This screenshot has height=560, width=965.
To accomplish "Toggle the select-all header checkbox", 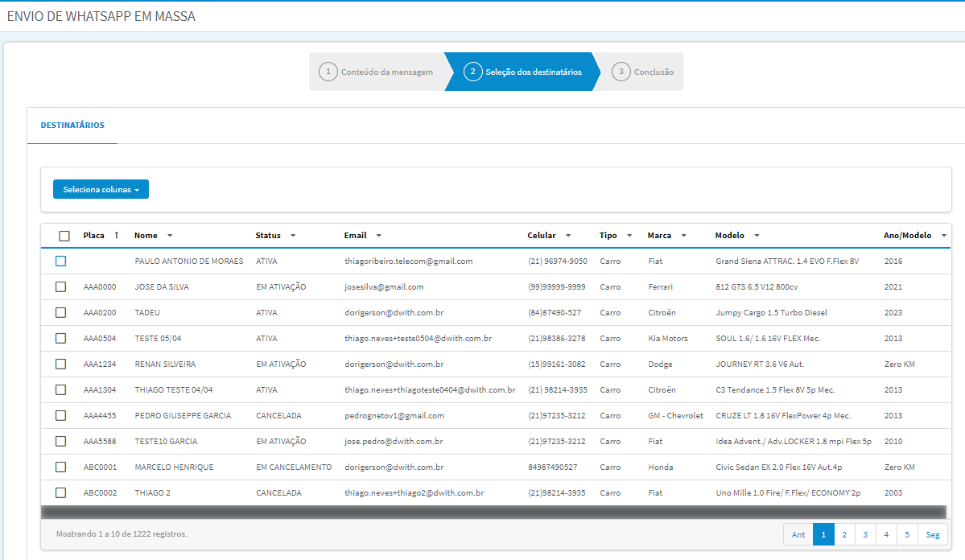I will [64, 236].
